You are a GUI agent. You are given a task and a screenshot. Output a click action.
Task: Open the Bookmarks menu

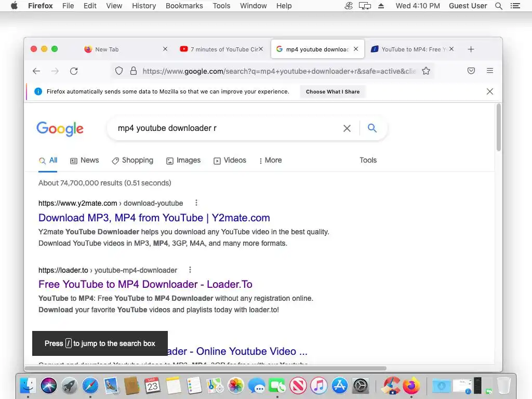(184, 6)
